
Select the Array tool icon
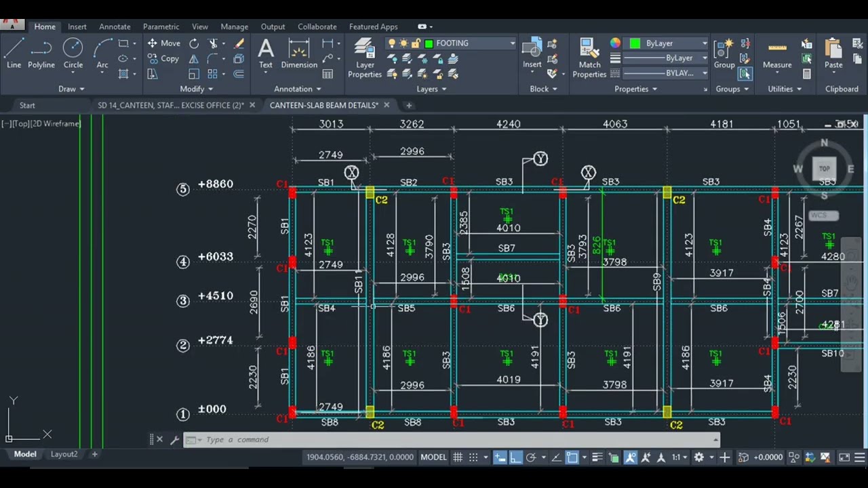pyautogui.click(x=213, y=74)
